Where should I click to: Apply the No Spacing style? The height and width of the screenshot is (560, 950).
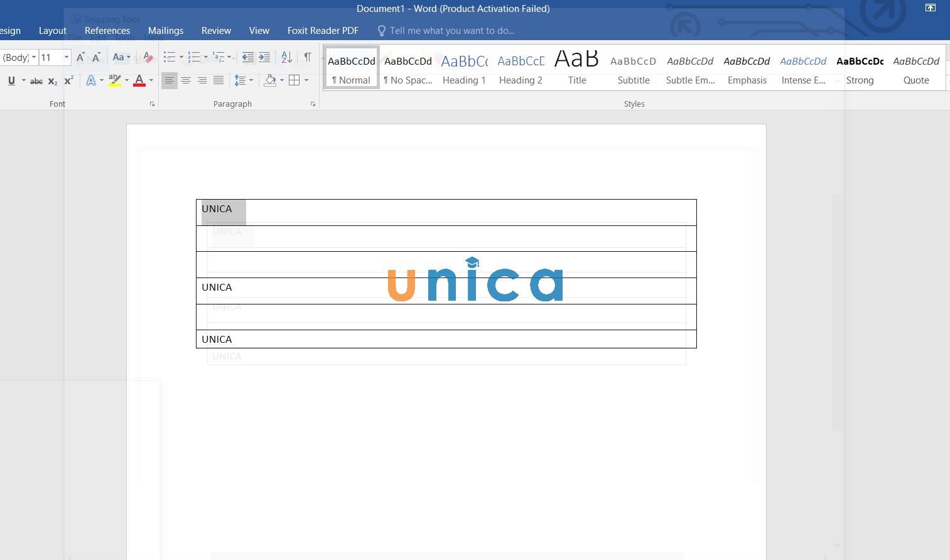pos(408,68)
